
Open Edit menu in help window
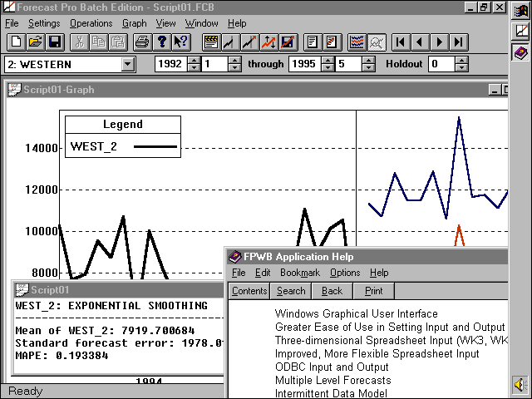coord(263,273)
